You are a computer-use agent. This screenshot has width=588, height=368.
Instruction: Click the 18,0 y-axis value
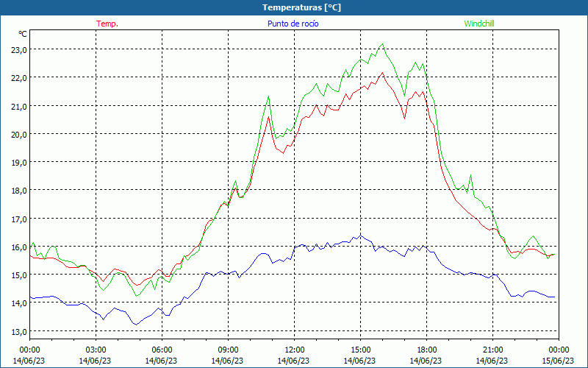click(x=19, y=190)
